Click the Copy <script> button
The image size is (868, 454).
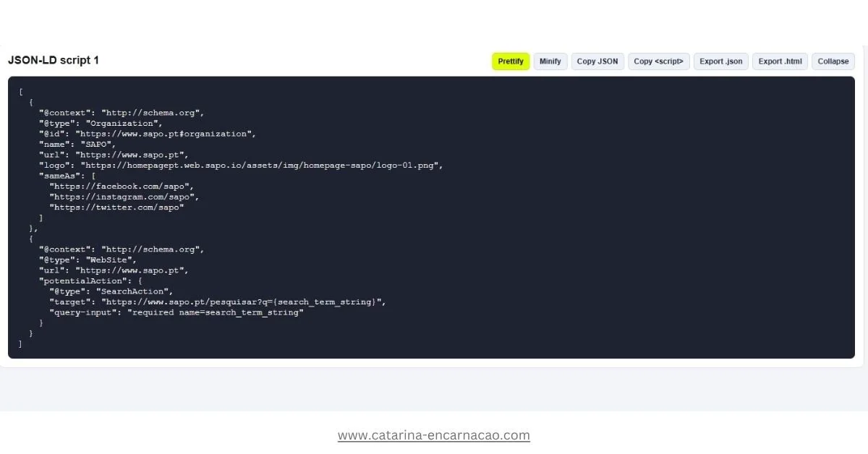[659, 61]
